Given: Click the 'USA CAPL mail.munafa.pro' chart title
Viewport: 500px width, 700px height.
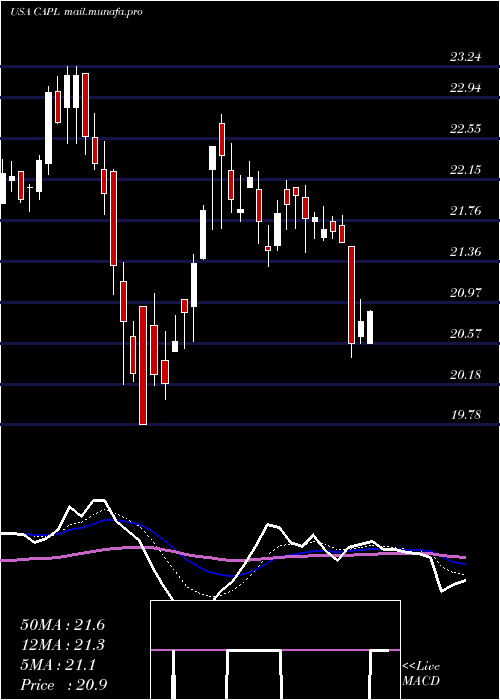Looking at the screenshot, I should pyautogui.click(x=76, y=12).
